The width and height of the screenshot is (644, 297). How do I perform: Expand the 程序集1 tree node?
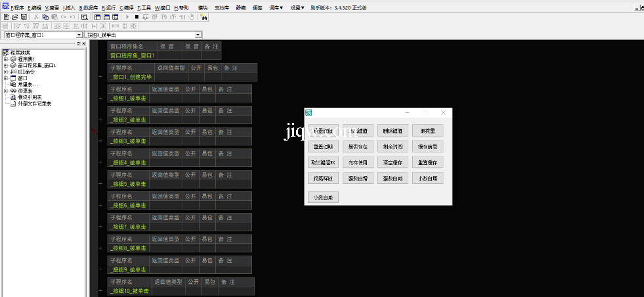[x=6, y=59]
